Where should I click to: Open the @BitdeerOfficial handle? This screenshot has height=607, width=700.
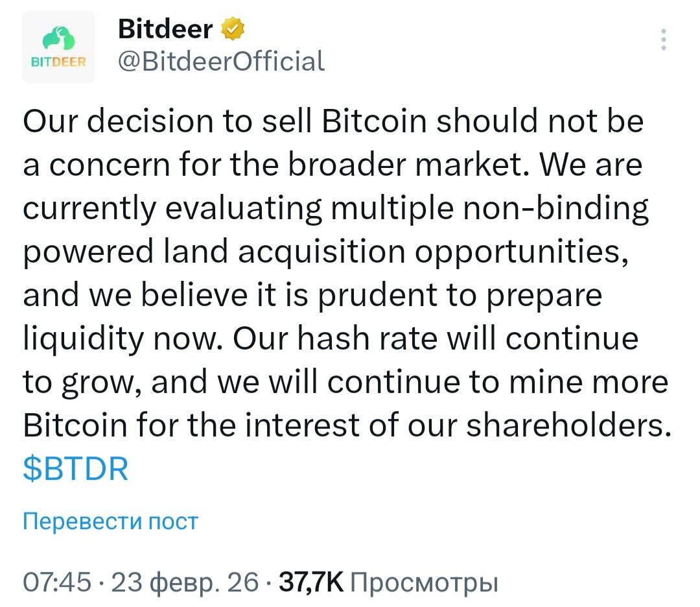pyautogui.click(x=220, y=61)
